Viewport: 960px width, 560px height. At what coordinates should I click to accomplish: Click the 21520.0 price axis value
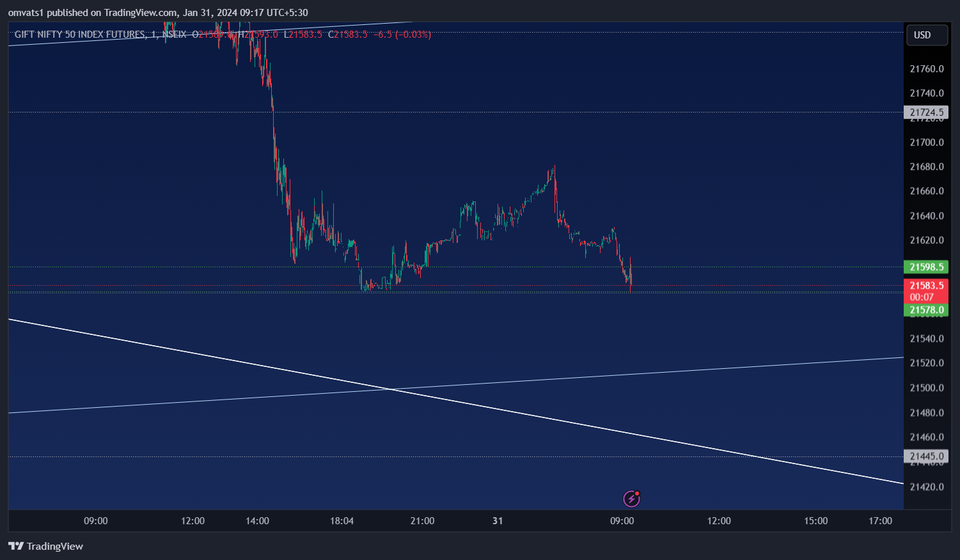coord(927,363)
